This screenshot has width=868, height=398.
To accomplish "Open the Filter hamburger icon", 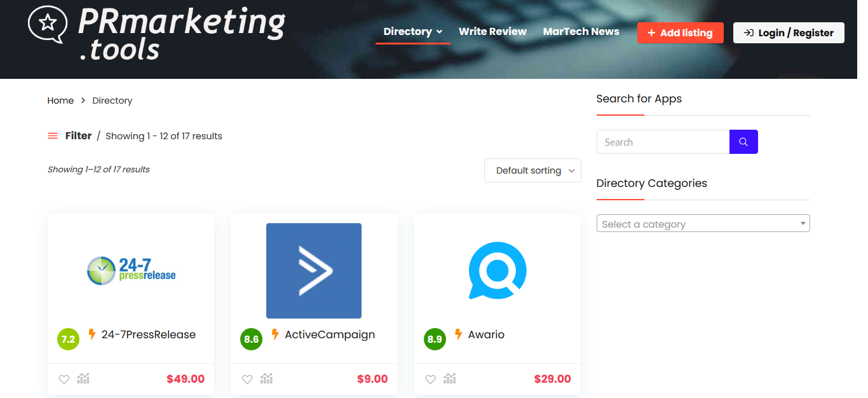I will tap(53, 135).
